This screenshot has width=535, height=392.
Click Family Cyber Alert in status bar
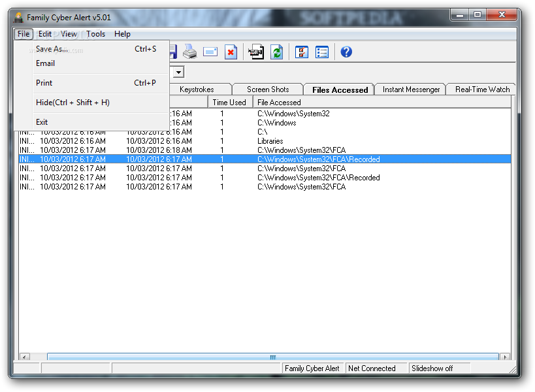pyautogui.click(x=312, y=368)
